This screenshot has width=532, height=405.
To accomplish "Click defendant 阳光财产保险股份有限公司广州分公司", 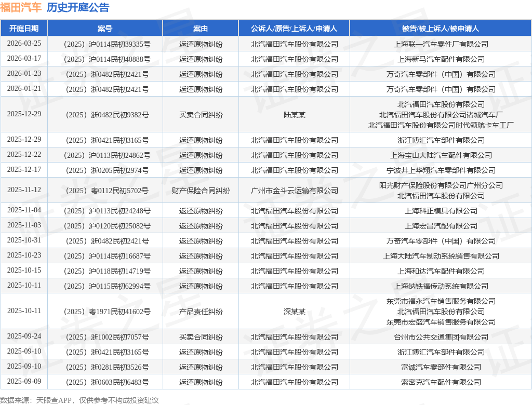I will (x=441, y=185).
